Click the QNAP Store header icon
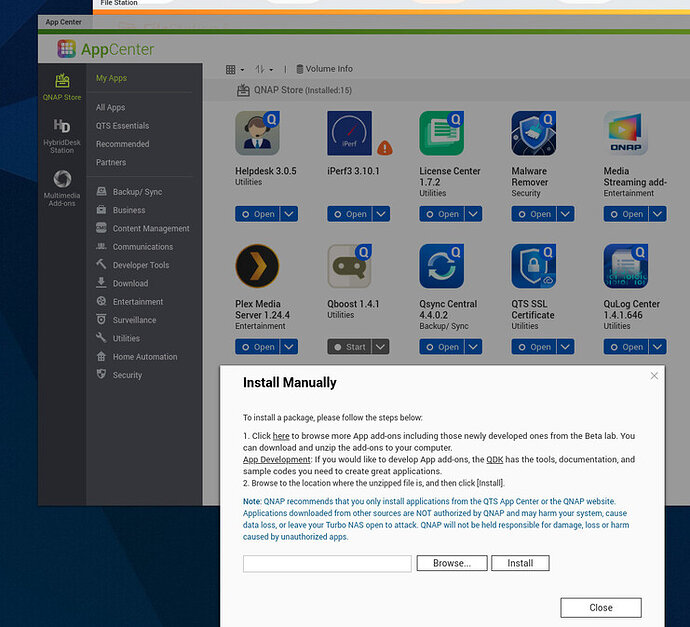690x627 pixels. click(x=243, y=90)
